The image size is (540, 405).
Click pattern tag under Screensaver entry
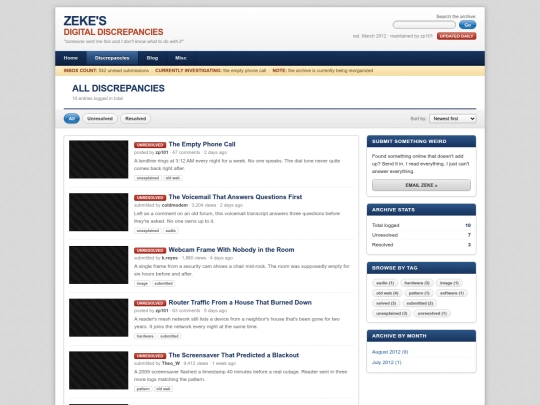(143, 389)
